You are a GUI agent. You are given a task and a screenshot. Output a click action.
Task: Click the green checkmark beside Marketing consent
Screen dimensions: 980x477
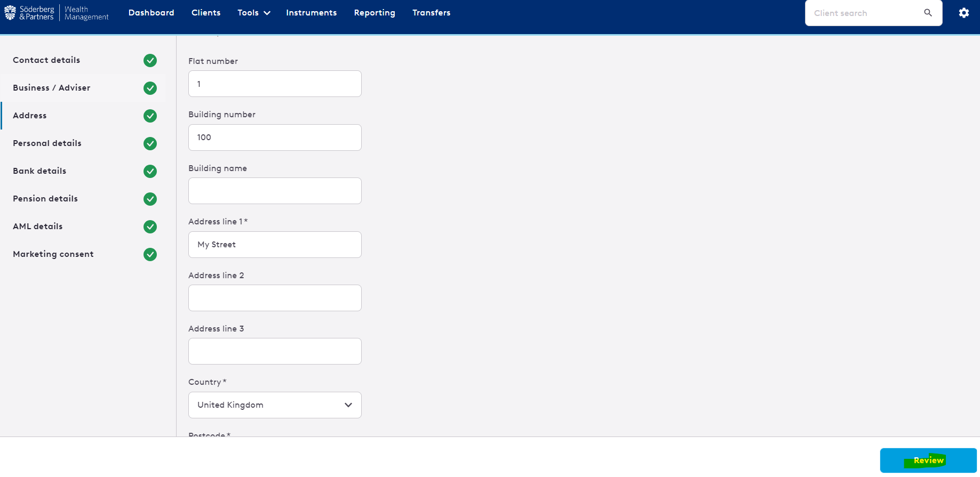[x=150, y=254]
